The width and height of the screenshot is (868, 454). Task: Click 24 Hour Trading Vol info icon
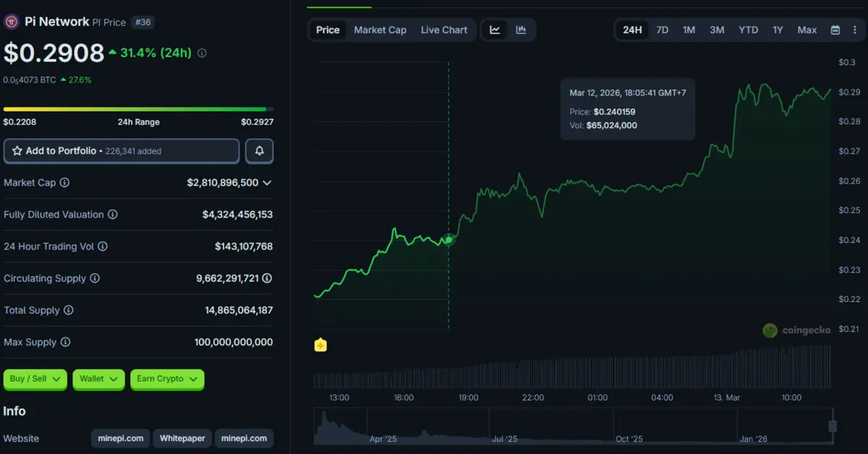[103, 247]
